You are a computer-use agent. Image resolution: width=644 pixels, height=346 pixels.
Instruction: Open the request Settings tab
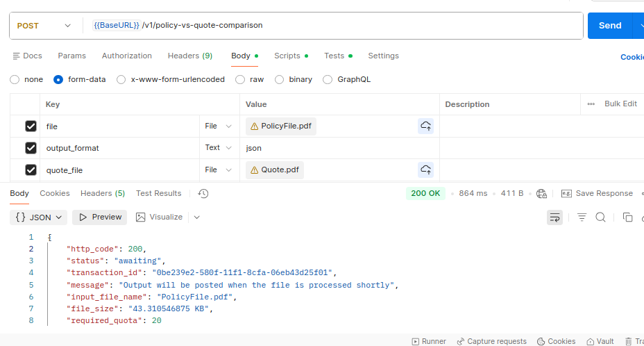[x=383, y=56]
